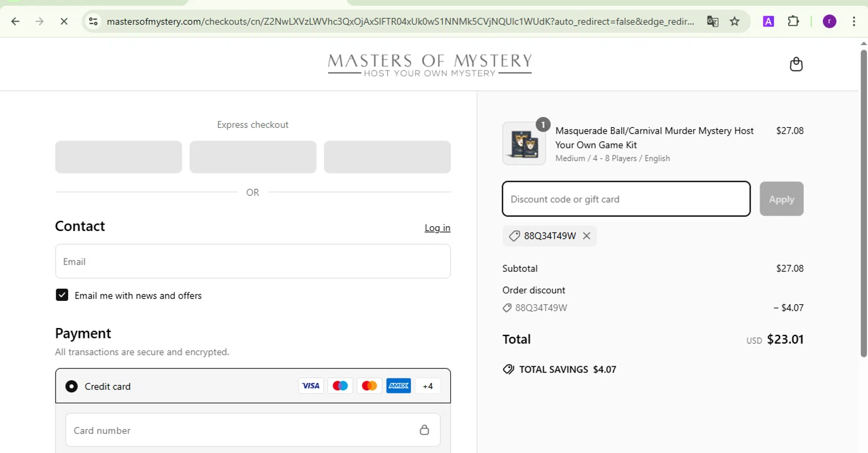
Task: Click the Mastercard icon
Action: coord(369,386)
